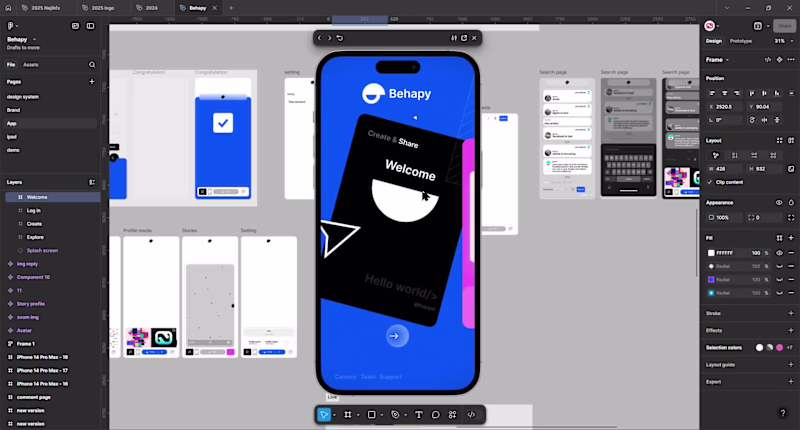Image resolution: width=800 pixels, height=430 pixels.
Task: Open the 31% zoom dropdown
Action: [x=784, y=41]
